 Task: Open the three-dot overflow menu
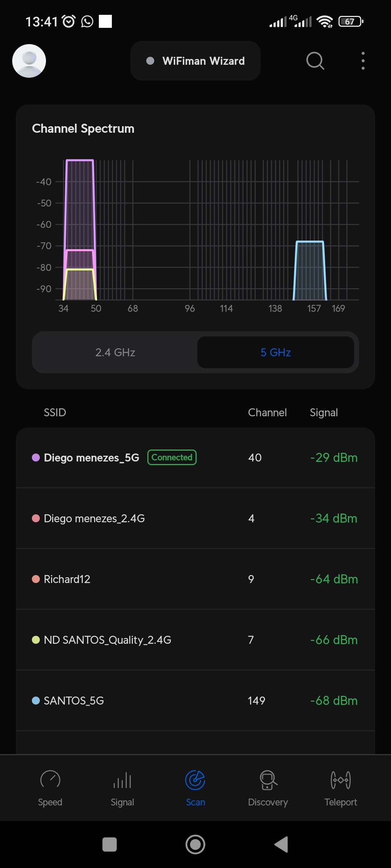363,61
